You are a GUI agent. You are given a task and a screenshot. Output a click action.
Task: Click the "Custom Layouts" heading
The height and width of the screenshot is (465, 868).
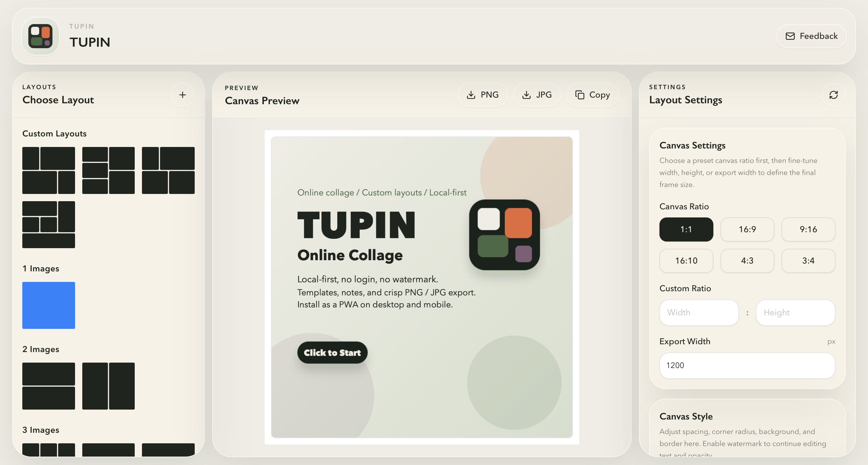(x=54, y=134)
